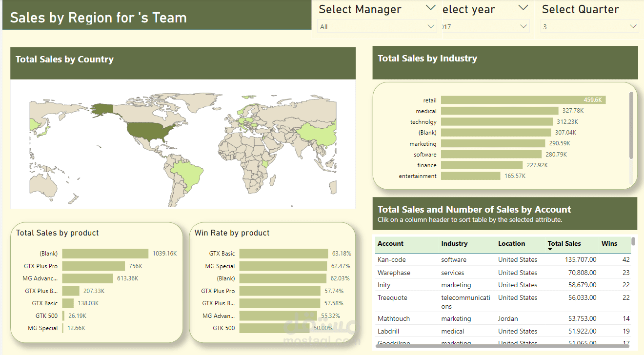Click the GTX Basic win rate bar
644x355 pixels.
(283, 254)
